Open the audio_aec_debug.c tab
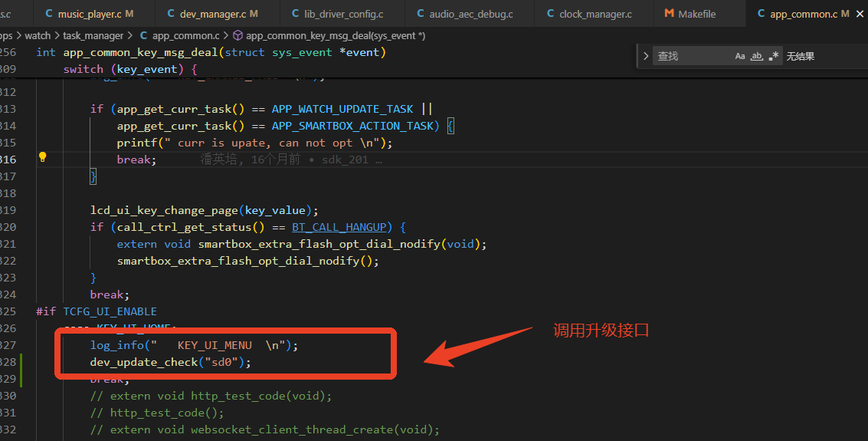This screenshot has width=868, height=441. click(470, 14)
